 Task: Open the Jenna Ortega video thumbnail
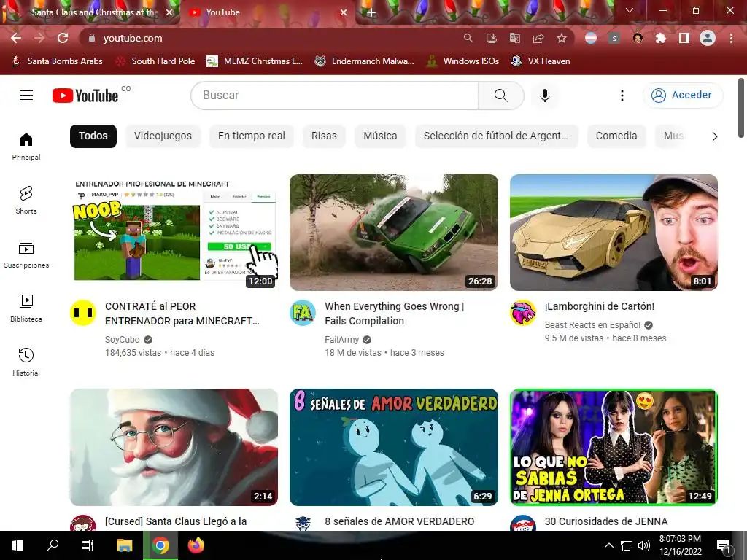coord(614,447)
